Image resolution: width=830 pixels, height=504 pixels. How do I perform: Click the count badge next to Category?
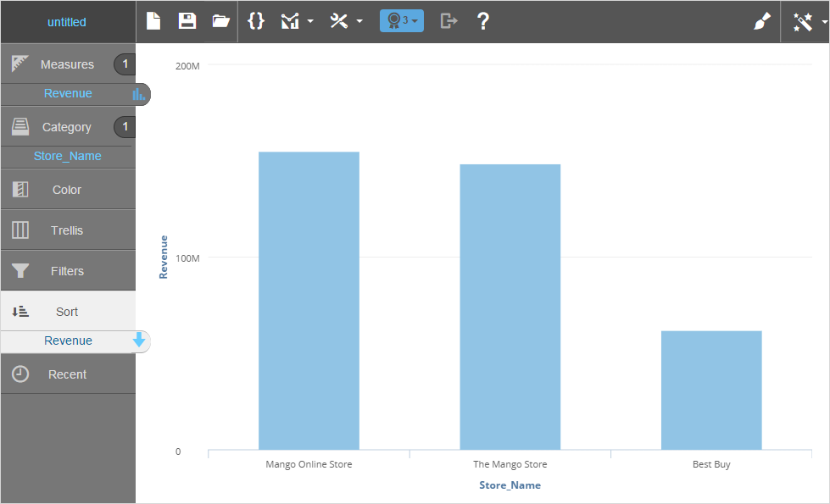pyautogui.click(x=125, y=126)
